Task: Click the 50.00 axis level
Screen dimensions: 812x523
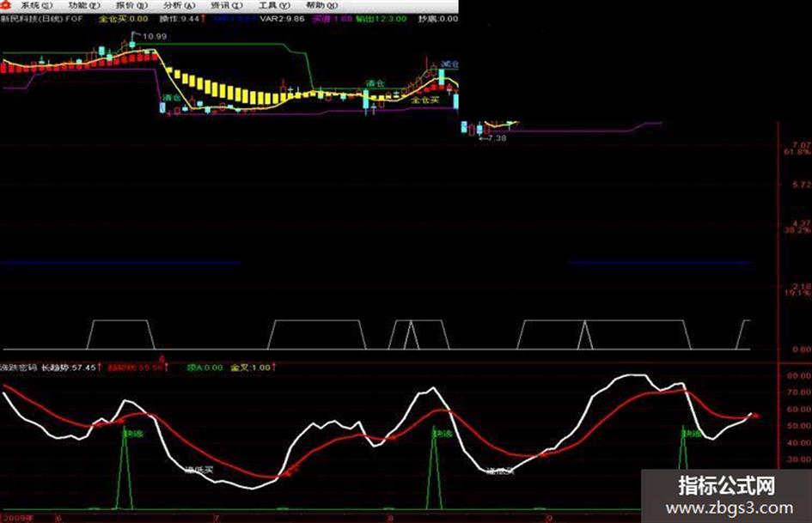Action: pyautogui.click(x=799, y=426)
